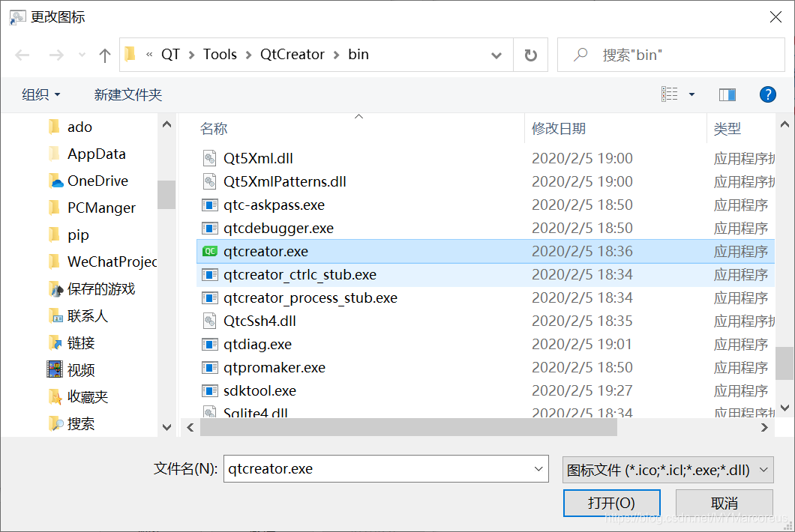Expand the chevron after the Tools breadcrumb
This screenshot has width=795, height=532.
click(248, 55)
